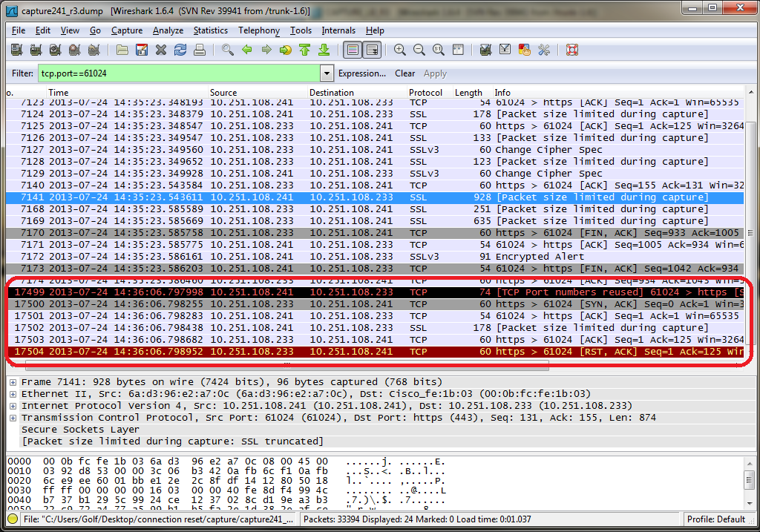This screenshot has height=532, width=760.
Task: Sort by the Protocol column header
Action: pyautogui.click(x=430, y=92)
